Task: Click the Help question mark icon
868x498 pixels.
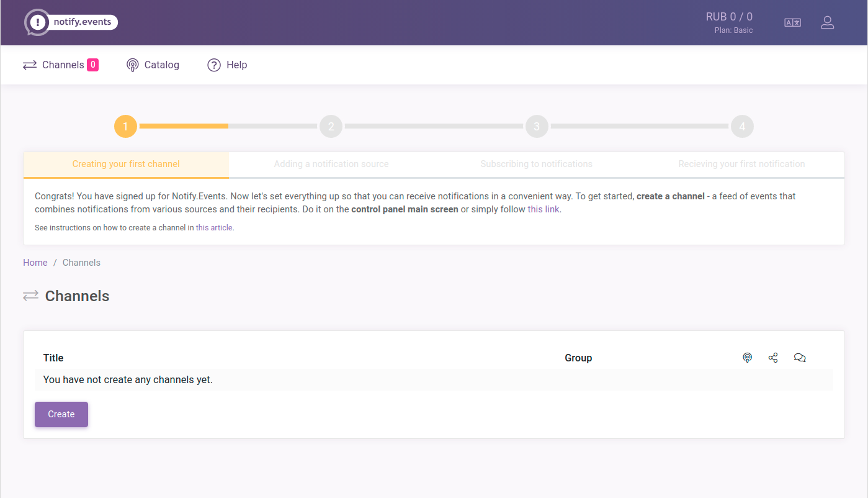Action: tap(214, 65)
